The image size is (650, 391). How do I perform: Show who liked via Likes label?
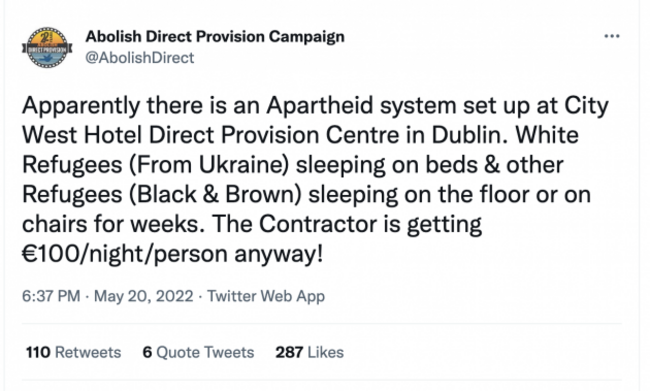(326, 352)
